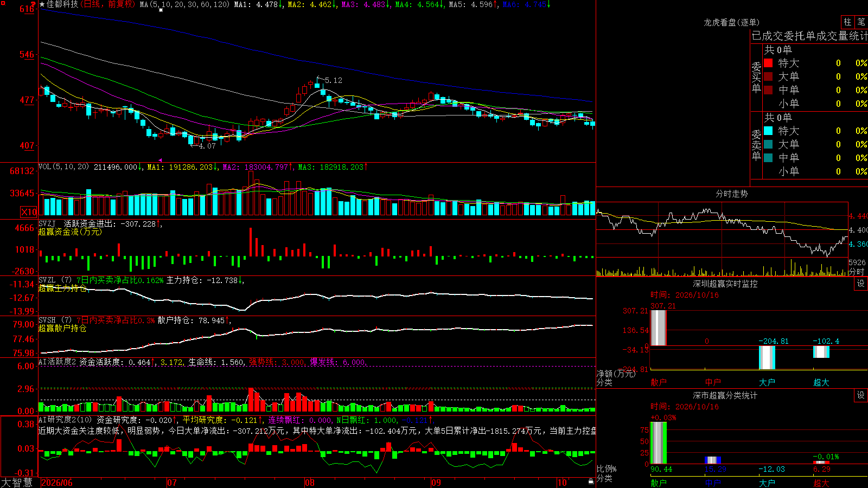Switch Dragon-Tiger panel to 柱 view
The width and height of the screenshot is (868, 488).
(847, 22)
